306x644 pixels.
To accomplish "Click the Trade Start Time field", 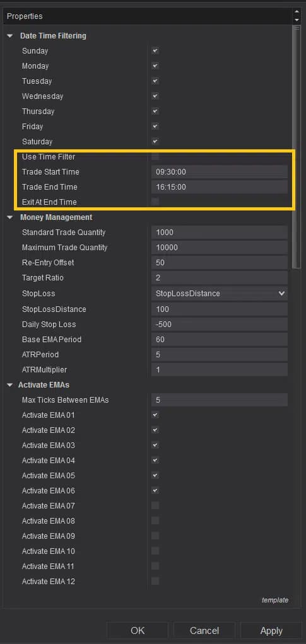I will [219, 171].
